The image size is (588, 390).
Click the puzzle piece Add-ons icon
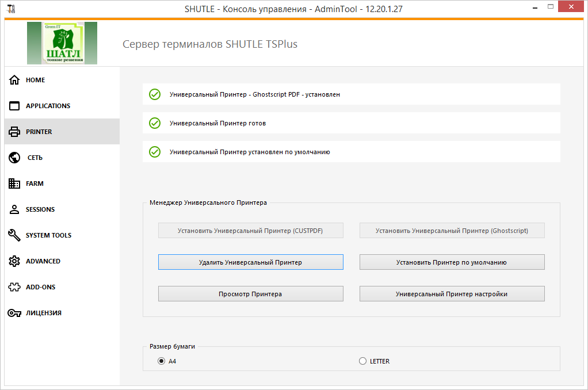14,287
